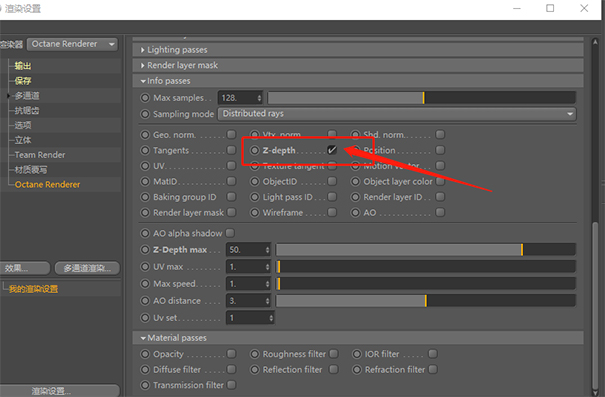
Task: Expand the 多通道 tree item arrow
Action: click(8, 96)
